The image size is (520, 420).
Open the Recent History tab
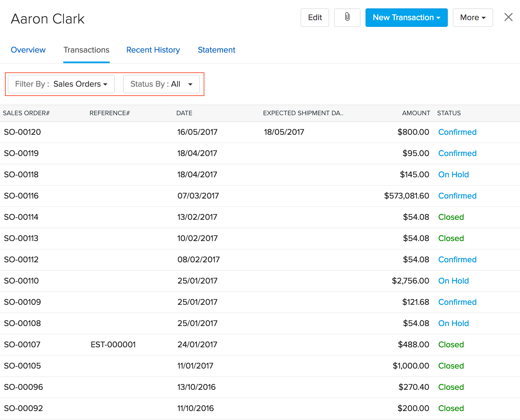[153, 50]
